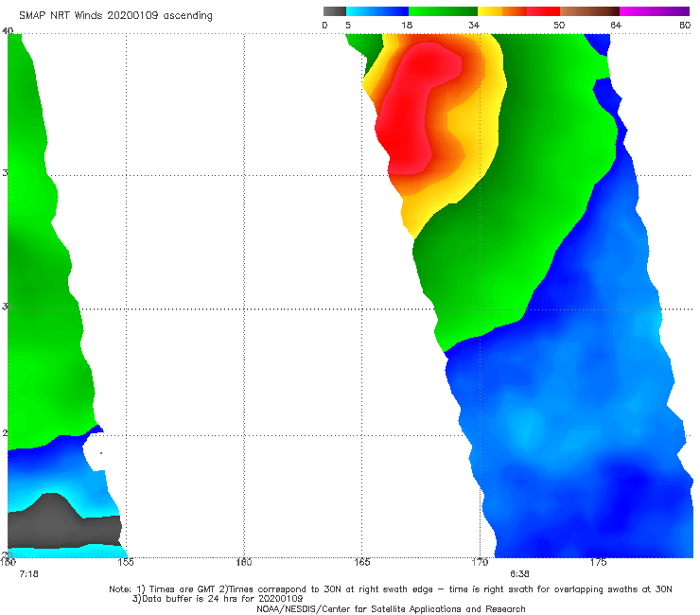The image size is (700, 615).
Task: Click the "5" color bar scale label
Action: (x=348, y=26)
